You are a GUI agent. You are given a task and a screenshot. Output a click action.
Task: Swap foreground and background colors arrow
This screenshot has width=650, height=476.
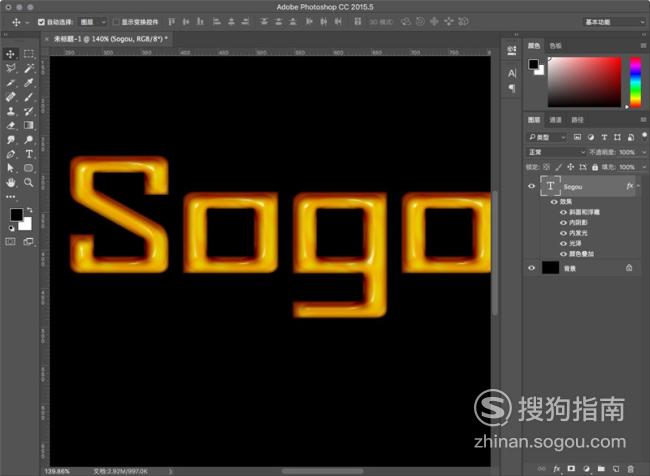click(x=29, y=210)
